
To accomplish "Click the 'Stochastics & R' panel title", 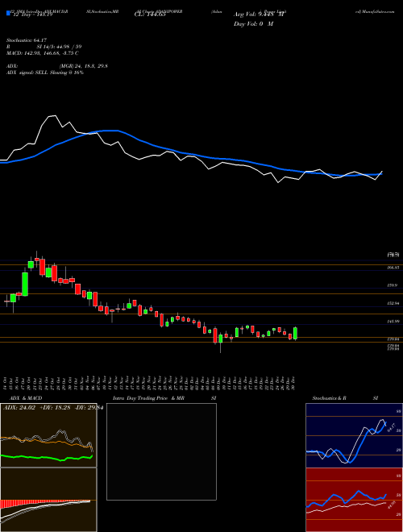I will point(330,398).
